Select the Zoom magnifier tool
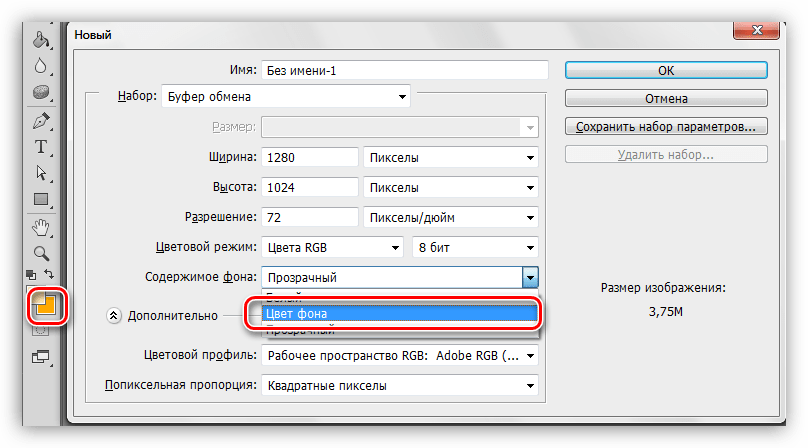 click(x=41, y=253)
